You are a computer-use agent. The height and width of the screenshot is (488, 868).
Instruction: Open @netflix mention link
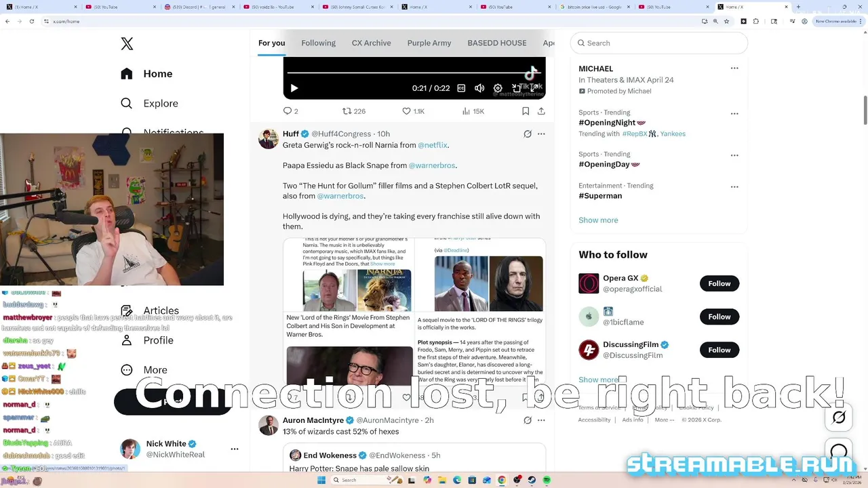click(432, 145)
